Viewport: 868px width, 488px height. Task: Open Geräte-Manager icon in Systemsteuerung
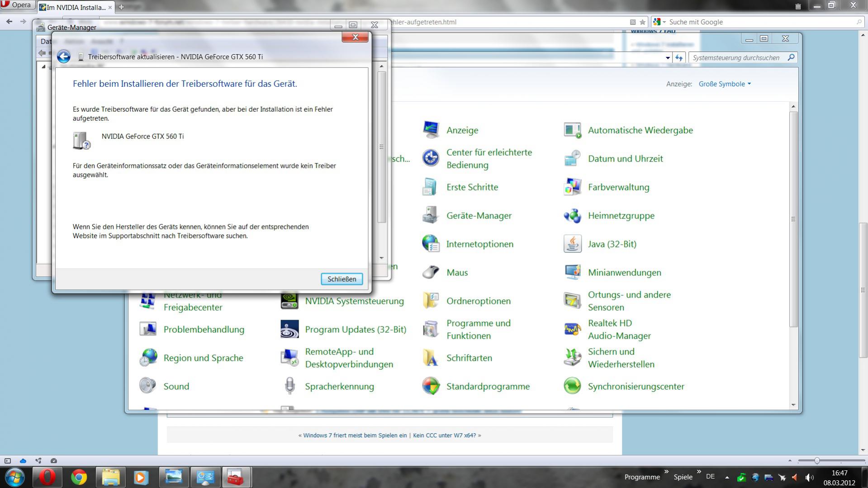(431, 216)
